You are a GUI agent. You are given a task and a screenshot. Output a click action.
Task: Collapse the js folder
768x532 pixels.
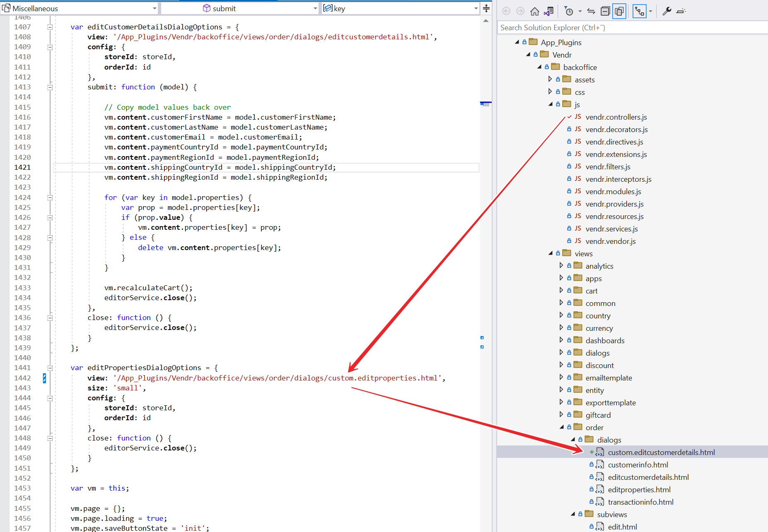[x=551, y=104]
